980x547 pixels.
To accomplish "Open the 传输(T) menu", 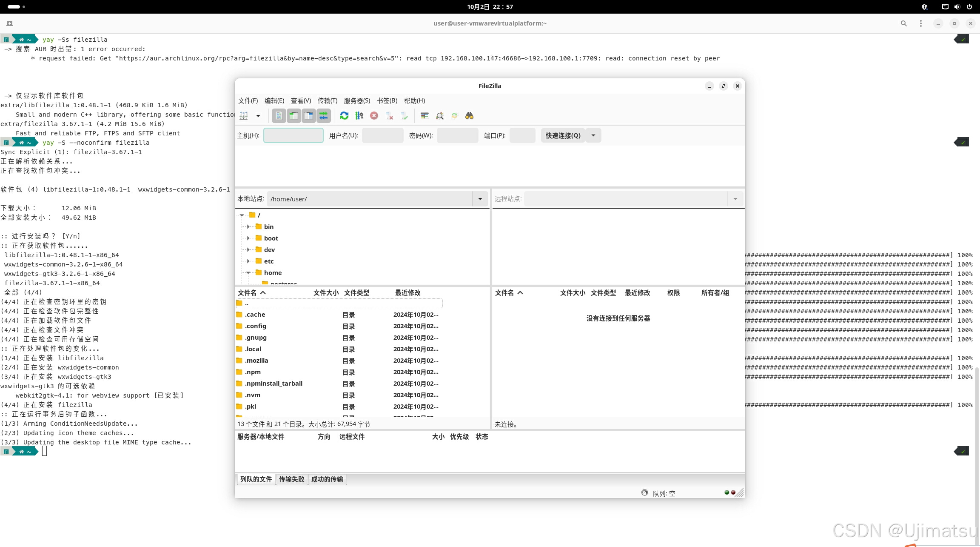I will coord(327,100).
